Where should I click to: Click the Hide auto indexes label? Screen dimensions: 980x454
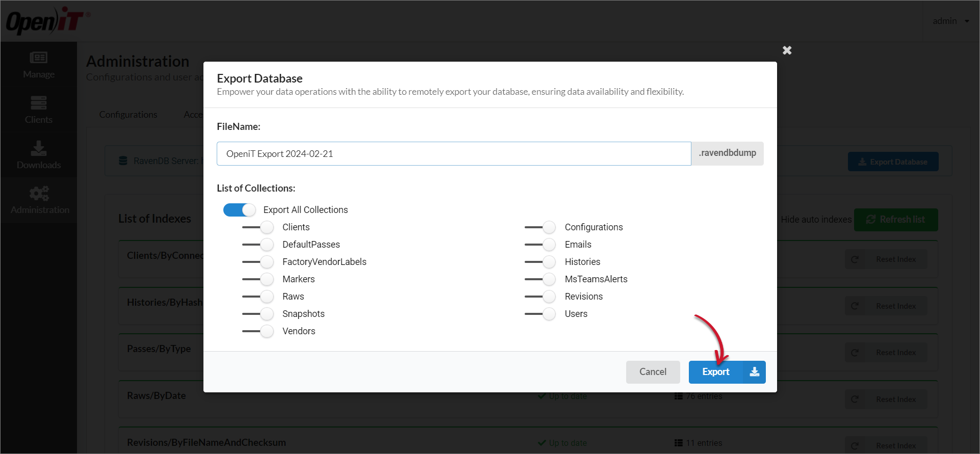(816, 220)
